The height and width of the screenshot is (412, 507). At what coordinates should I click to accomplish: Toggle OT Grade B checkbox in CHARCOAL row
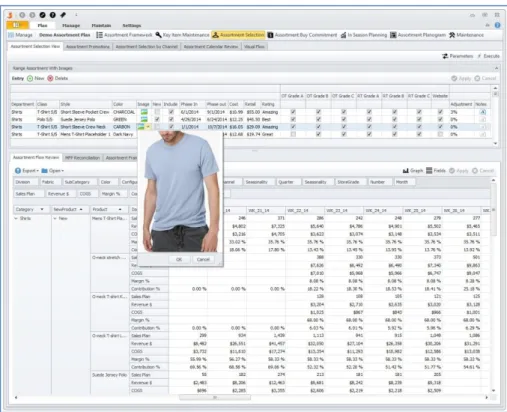[318, 112]
